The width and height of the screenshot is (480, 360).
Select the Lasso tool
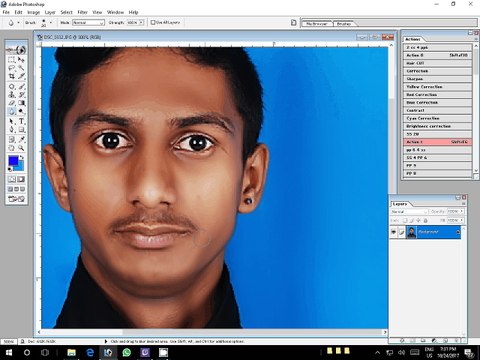click(x=12, y=68)
